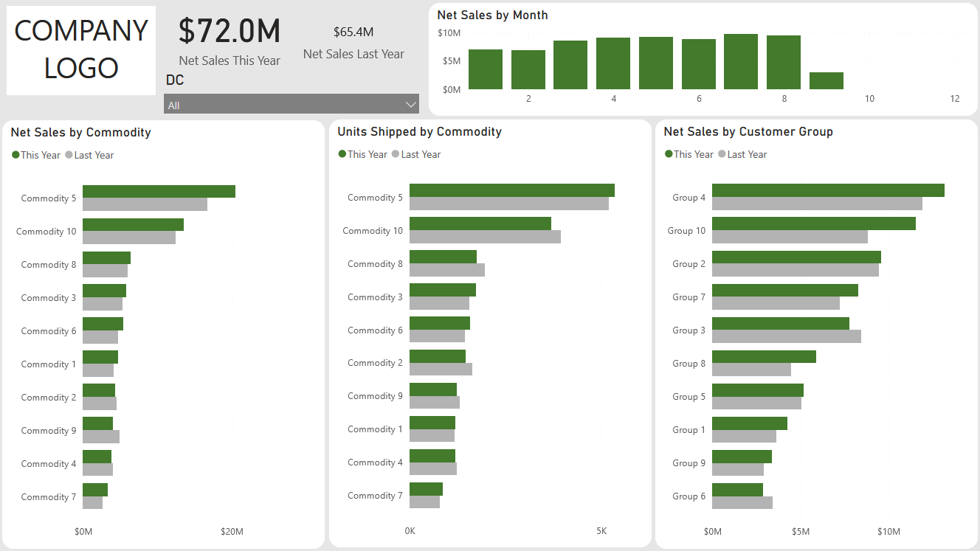The image size is (980, 551).
Task: Select the month 9 bar in Net Sales by Month
Action: coord(826,80)
